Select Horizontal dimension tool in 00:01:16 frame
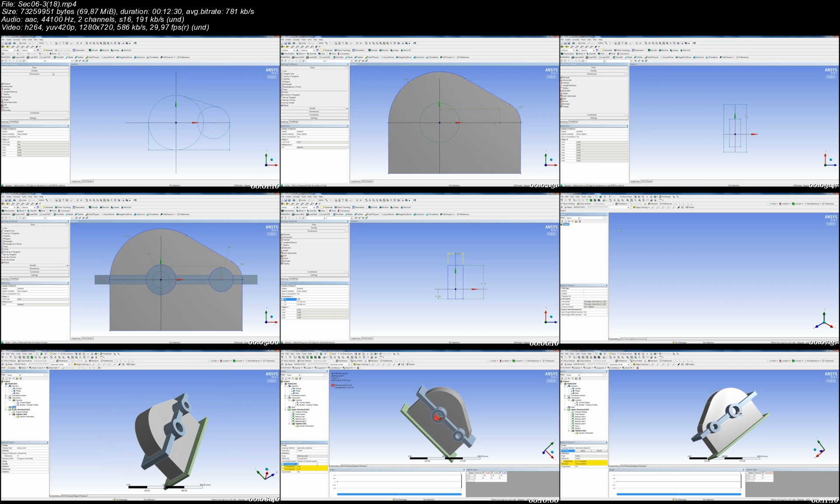Viewport: 840px width, 504px height. (7, 87)
